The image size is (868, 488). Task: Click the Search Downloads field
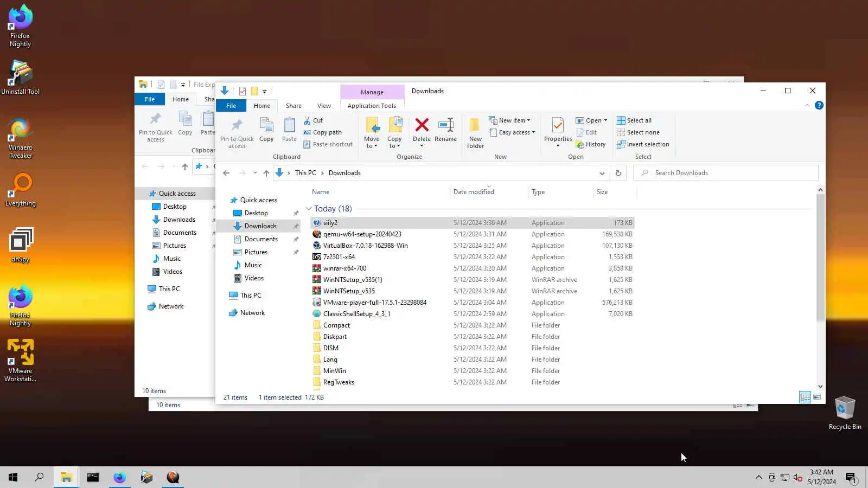tap(726, 173)
